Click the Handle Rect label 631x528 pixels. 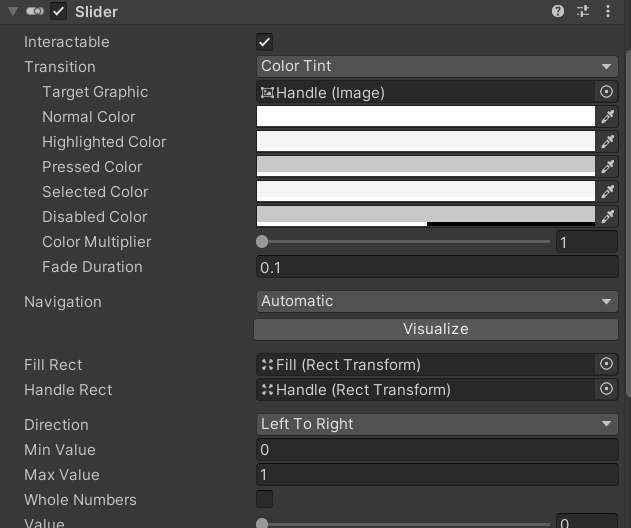click(68, 390)
